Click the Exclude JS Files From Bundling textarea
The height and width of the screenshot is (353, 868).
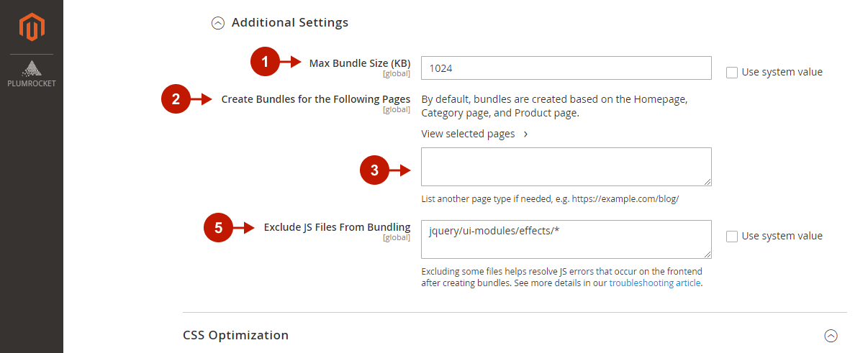pos(566,239)
